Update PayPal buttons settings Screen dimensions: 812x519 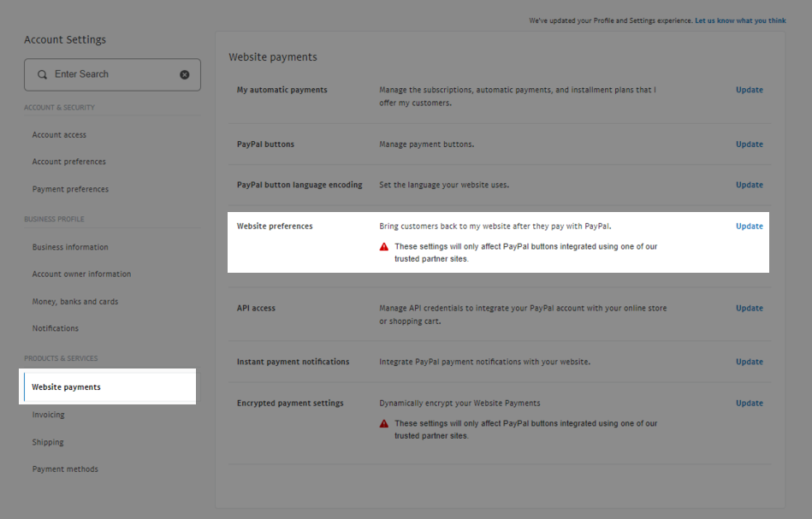coord(750,144)
